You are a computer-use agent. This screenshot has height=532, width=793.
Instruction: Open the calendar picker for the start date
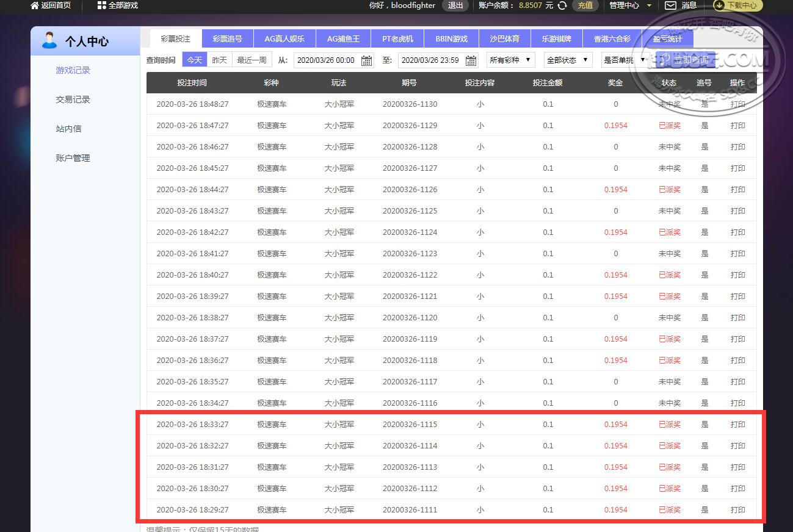click(x=366, y=60)
